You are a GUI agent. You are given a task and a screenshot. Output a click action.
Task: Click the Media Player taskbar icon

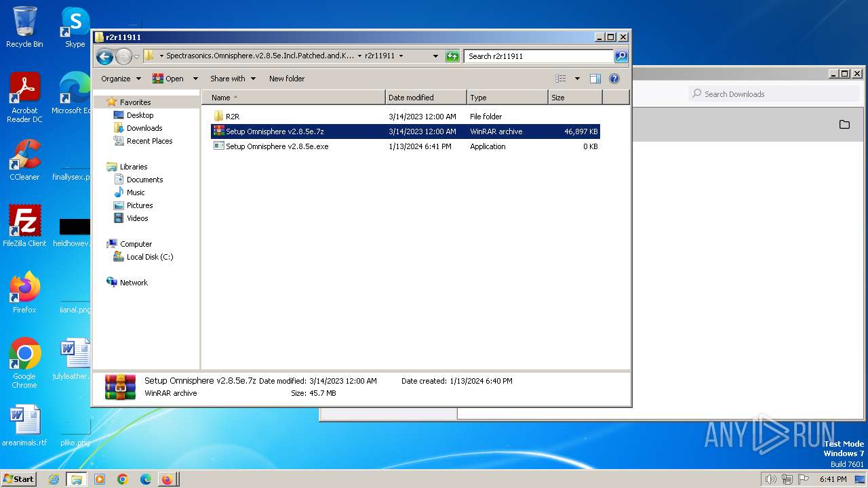100,479
